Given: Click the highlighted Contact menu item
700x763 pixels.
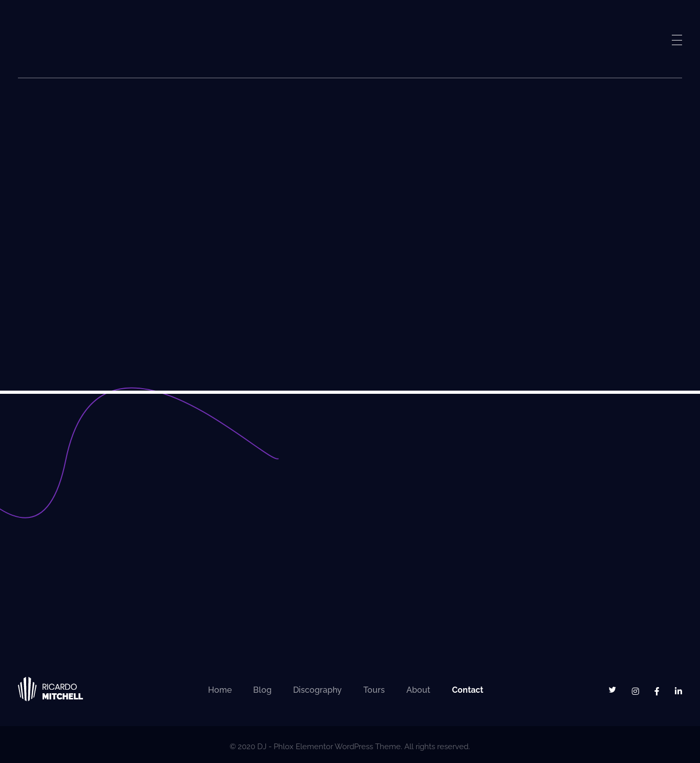Looking at the screenshot, I should click(467, 690).
